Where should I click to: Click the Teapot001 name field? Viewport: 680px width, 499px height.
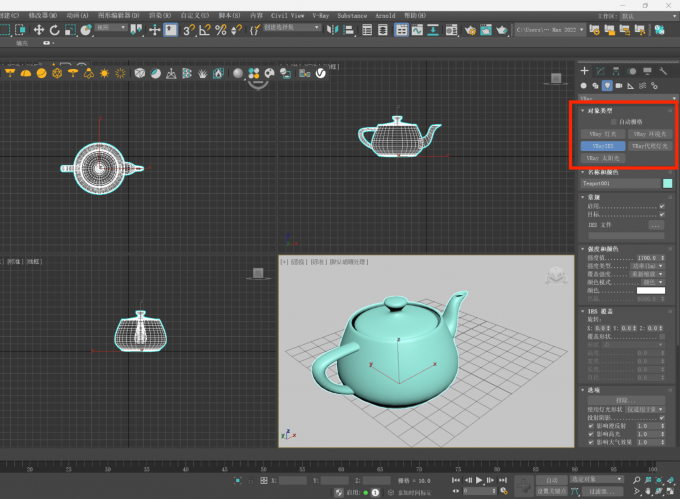pos(620,184)
